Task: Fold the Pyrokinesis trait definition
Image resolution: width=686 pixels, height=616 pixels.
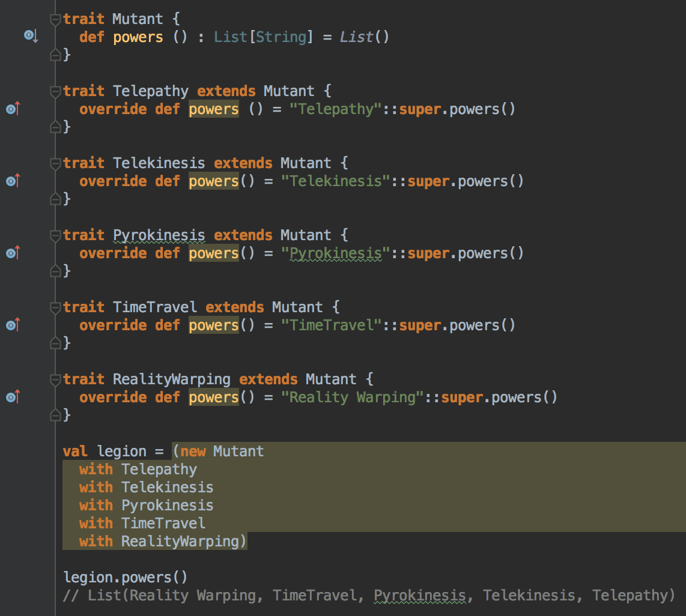Action: pos(55,236)
